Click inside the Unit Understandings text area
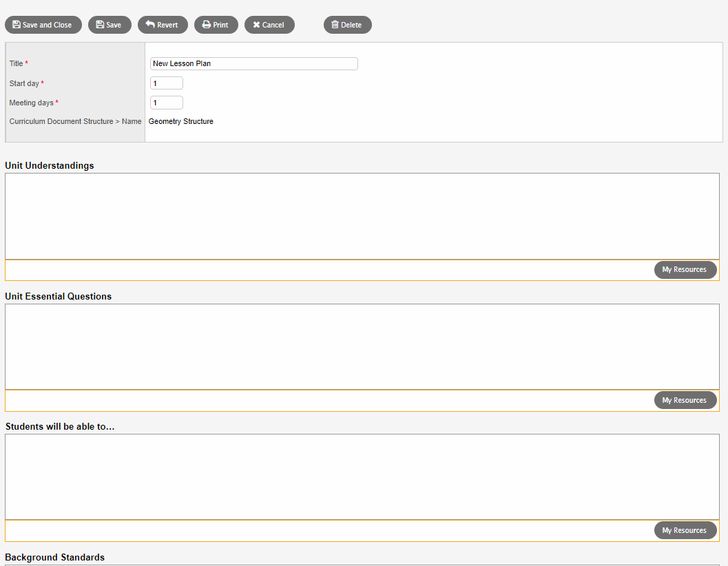 click(x=362, y=216)
